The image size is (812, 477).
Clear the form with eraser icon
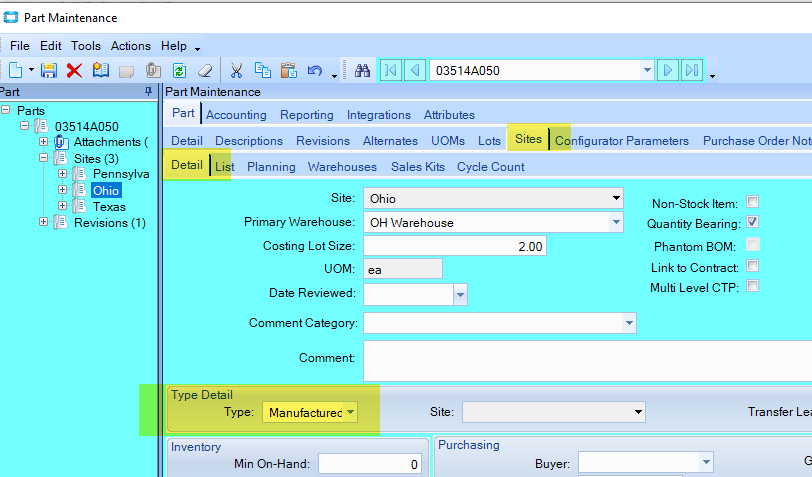(x=206, y=70)
